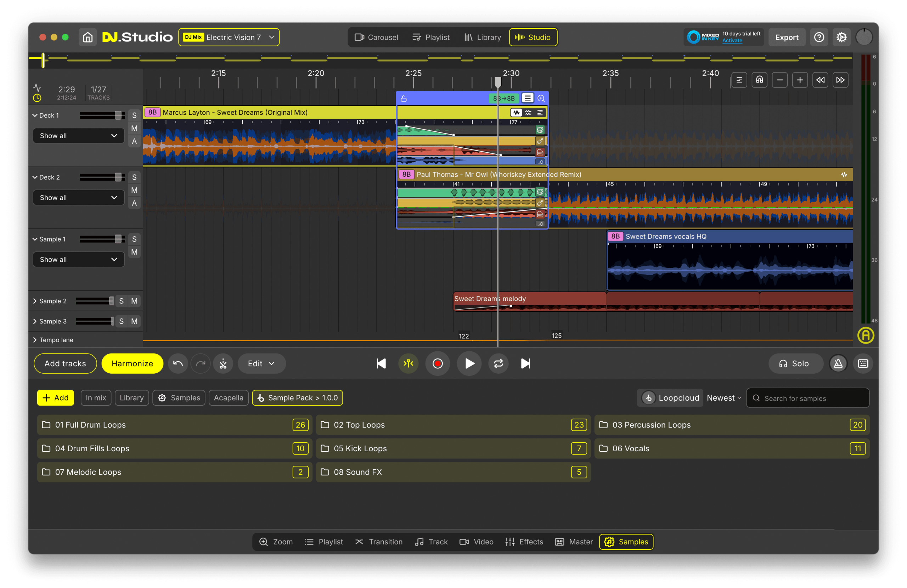Click the split scissors tool
The image size is (907, 588).
click(223, 363)
